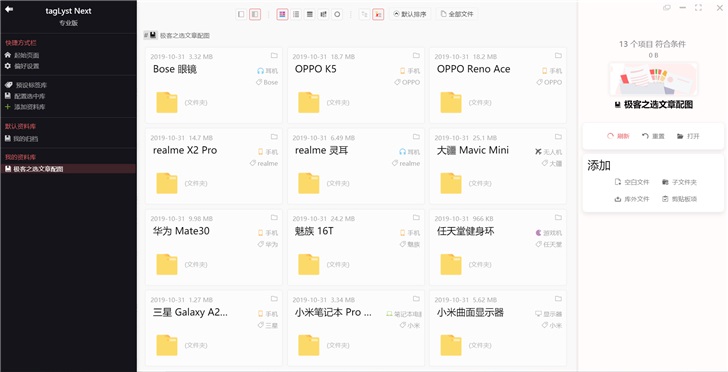The height and width of the screenshot is (372, 728).
Task: Click the 重置 reset button
Action: [x=654, y=136]
